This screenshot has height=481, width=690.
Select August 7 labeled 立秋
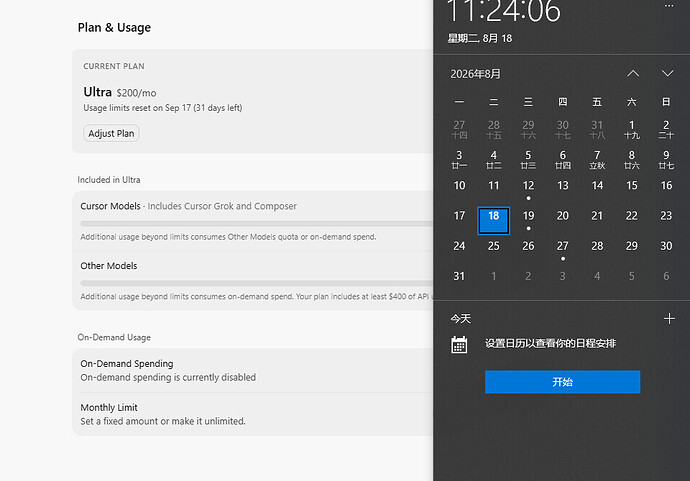pyautogui.click(x=597, y=160)
